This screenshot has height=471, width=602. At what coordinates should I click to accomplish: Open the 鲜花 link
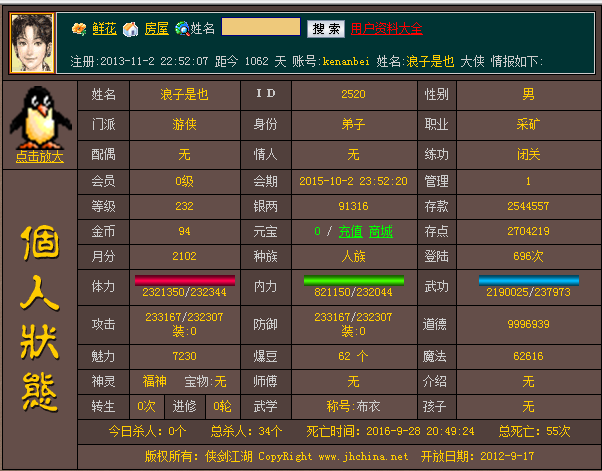(x=104, y=29)
